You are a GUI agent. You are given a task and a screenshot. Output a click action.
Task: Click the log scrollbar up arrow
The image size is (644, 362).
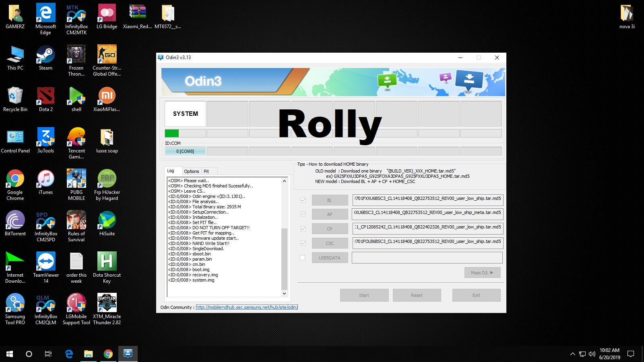point(285,181)
